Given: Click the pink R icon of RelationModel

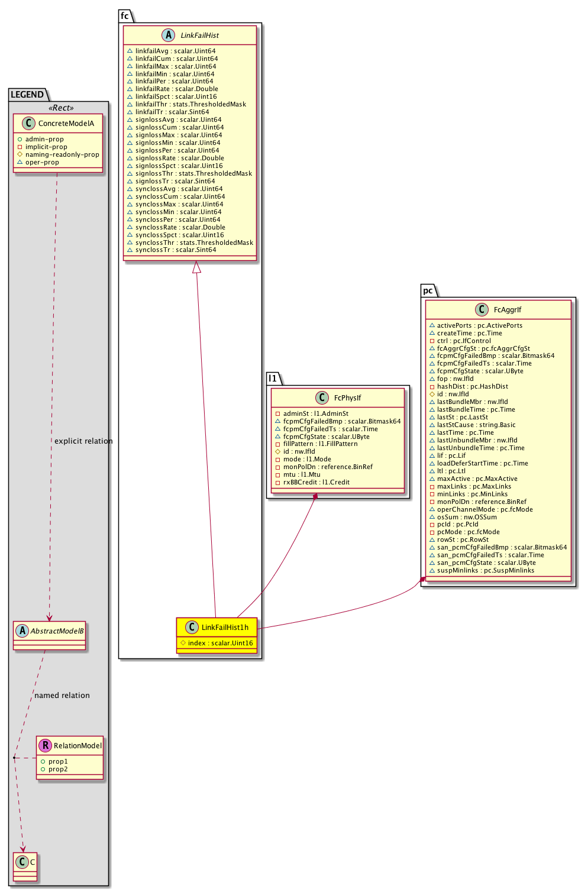Looking at the screenshot, I should click(46, 746).
